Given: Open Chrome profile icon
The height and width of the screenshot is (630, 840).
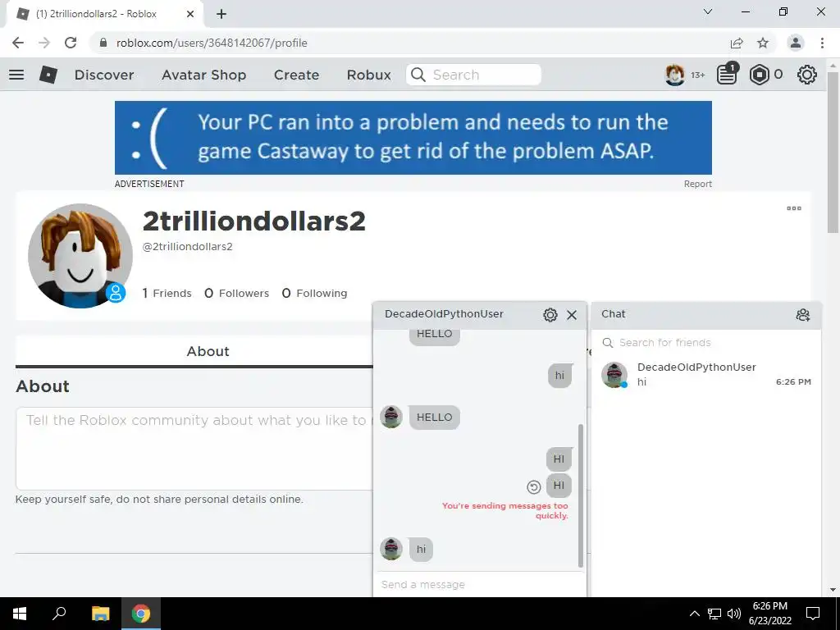Looking at the screenshot, I should coord(796,43).
